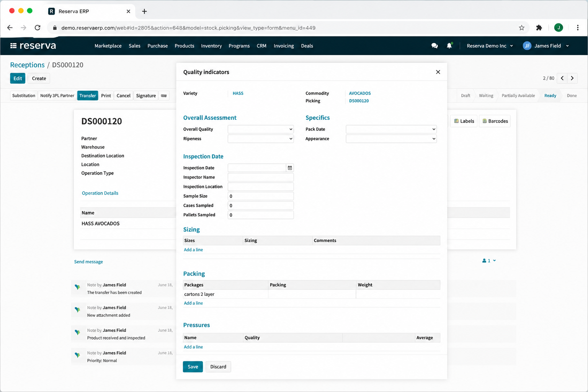Open the Chrome profile J avatar

coord(559,28)
